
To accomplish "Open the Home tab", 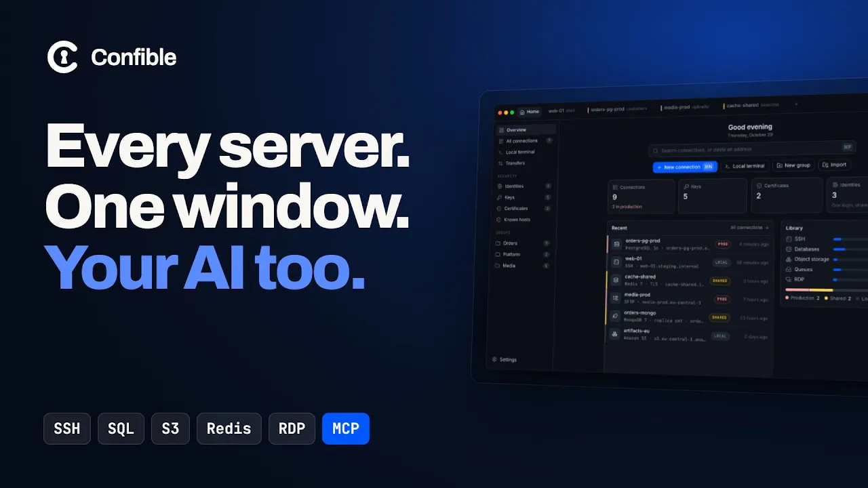I will (530, 112).
